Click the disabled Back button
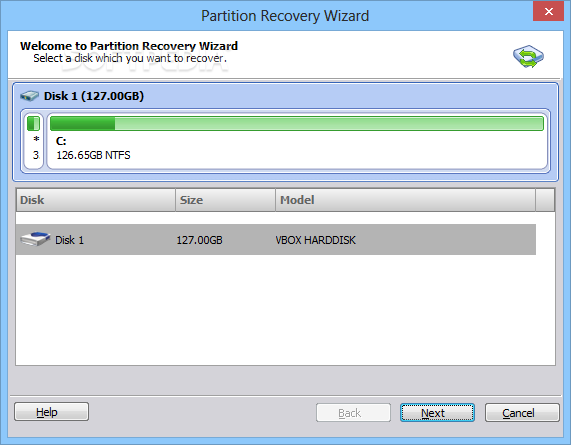Viewport: 571px width, 445px height. (x=353, y=413)
